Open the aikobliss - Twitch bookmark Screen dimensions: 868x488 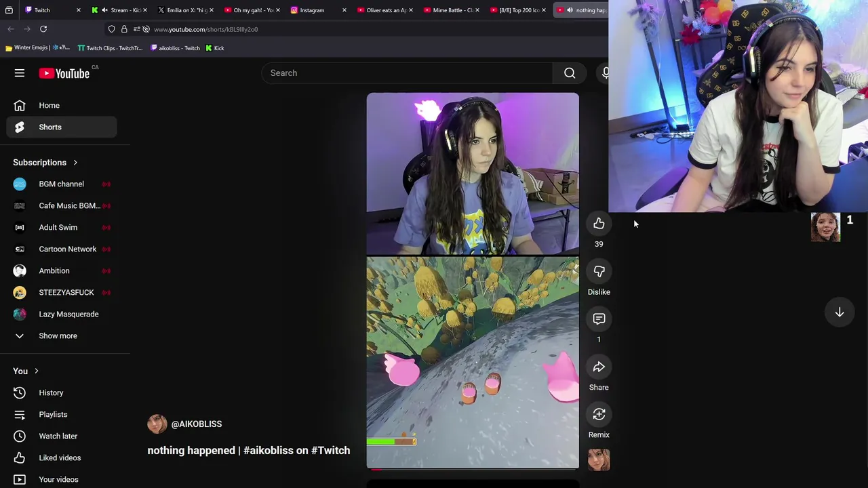175,48
